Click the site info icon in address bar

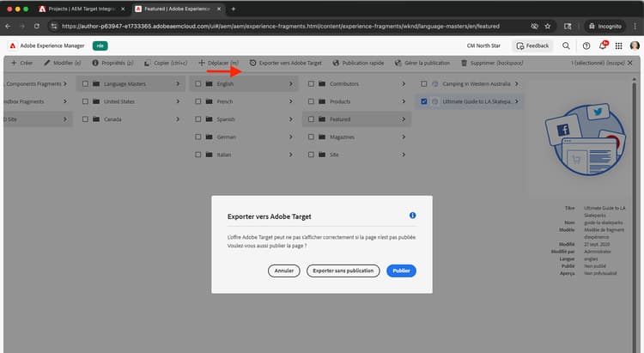point(54,26)
